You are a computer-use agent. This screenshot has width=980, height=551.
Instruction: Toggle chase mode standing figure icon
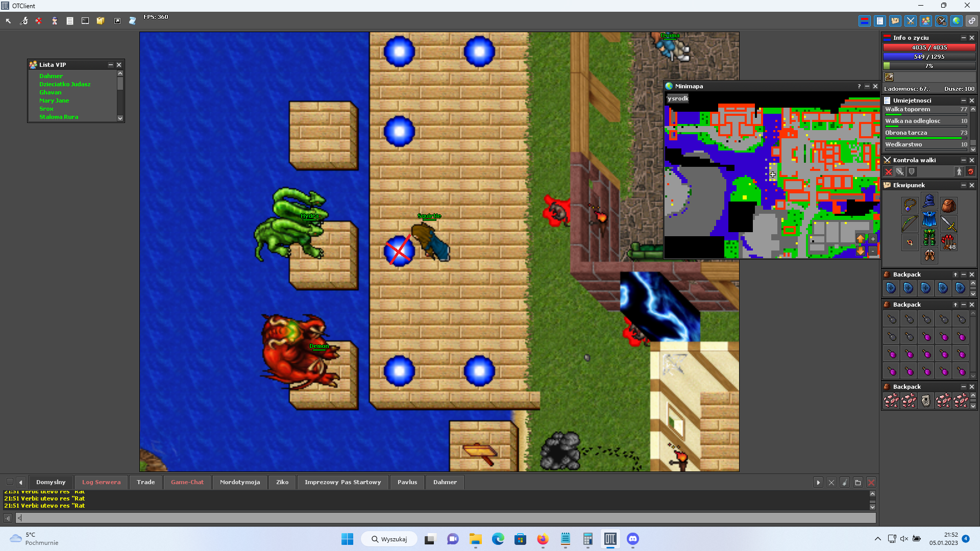pos(959,172)
